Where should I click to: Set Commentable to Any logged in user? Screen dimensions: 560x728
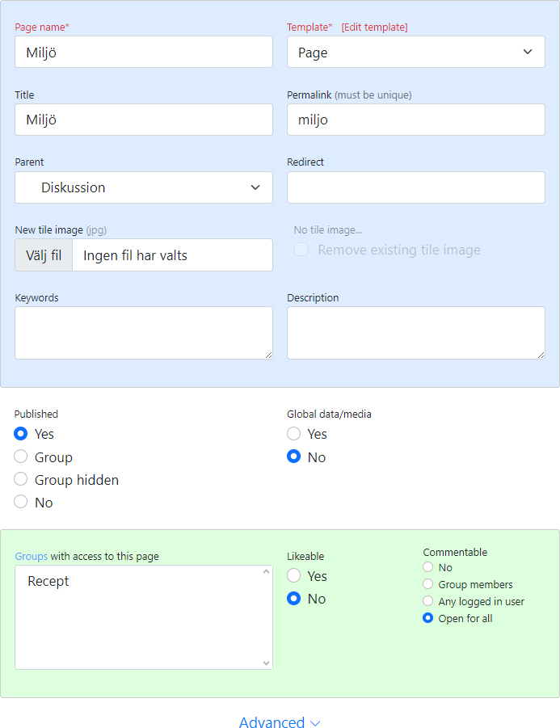tap(428, 601)
